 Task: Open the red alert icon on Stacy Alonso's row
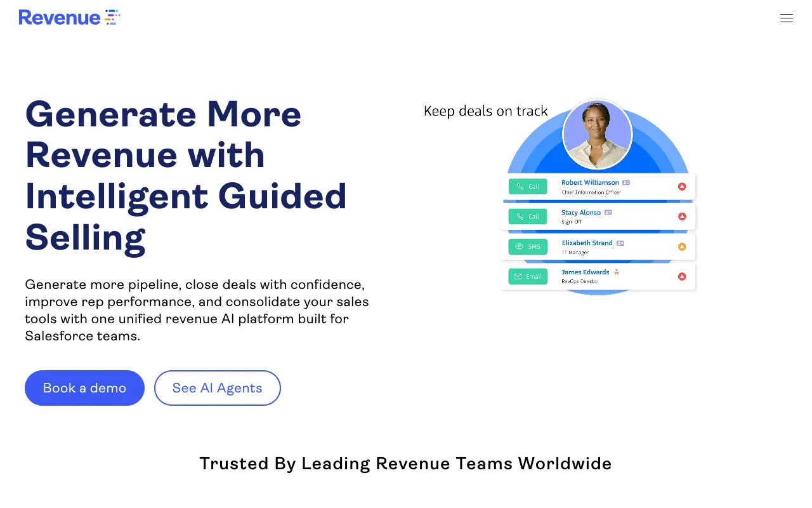click(x=682, y=216)
